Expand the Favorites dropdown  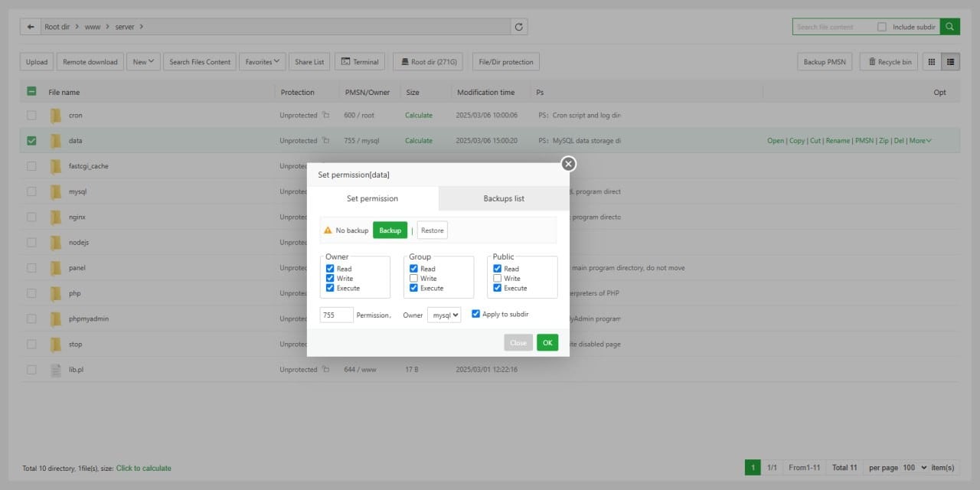263,62
